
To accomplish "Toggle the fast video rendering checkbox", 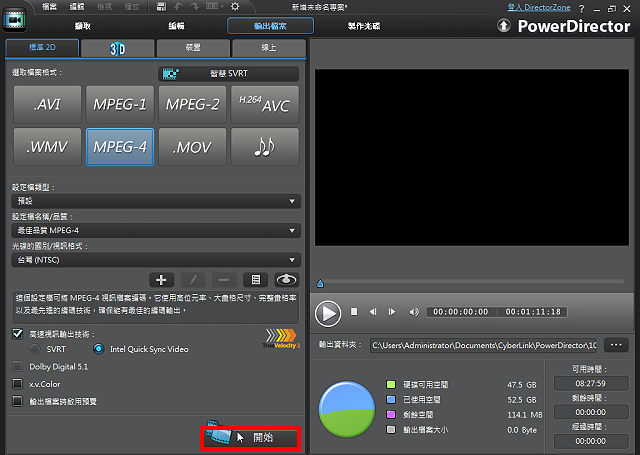I will (x=17, y=334).
